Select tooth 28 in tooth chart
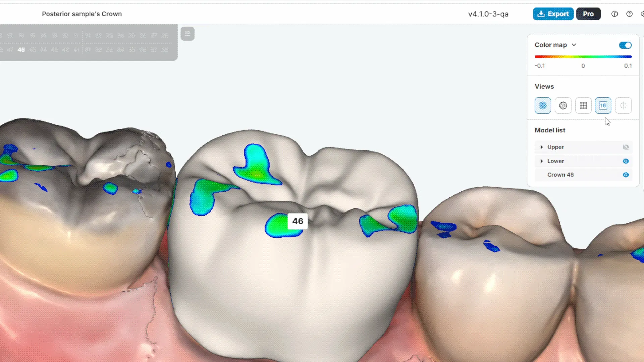Image resolution: width=644 pixels, height=362 pixels. click(x=165, y=35)
